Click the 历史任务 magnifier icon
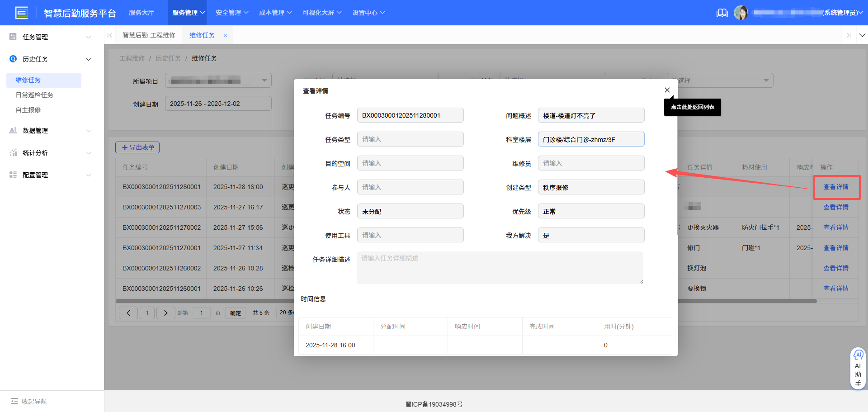868x412 pixels. [x=13, y=59]
